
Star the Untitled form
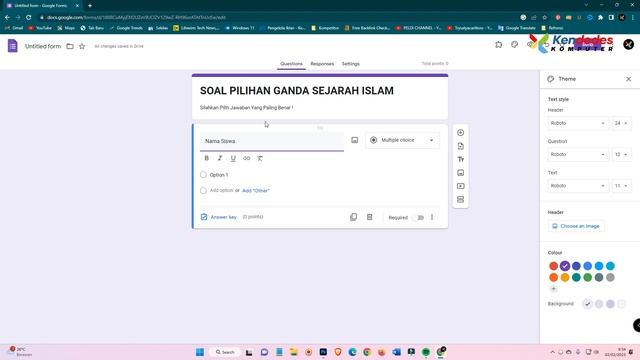(82, 46)
